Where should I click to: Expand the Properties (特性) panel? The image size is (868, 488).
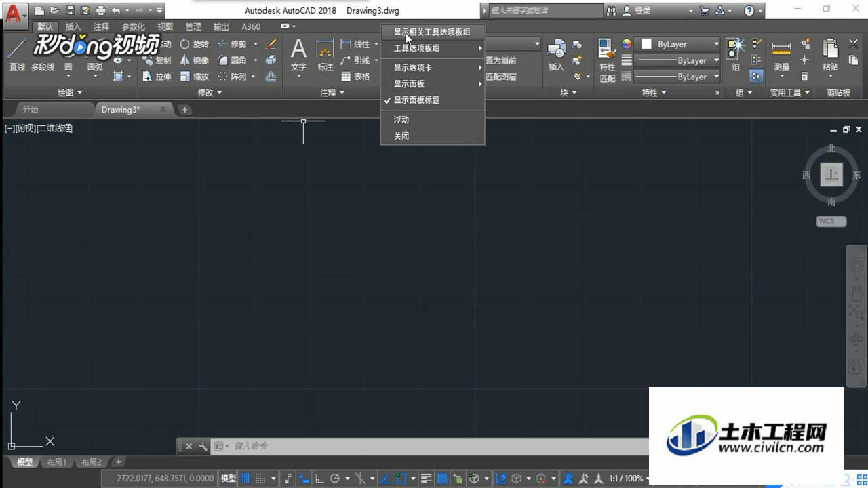click(x=654, y=93)
